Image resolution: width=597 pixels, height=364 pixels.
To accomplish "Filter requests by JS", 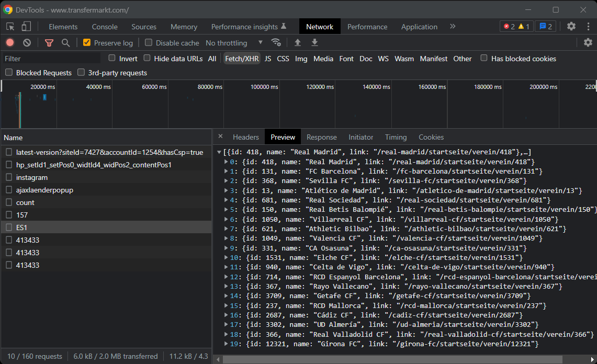I will [x=268, y=59].
